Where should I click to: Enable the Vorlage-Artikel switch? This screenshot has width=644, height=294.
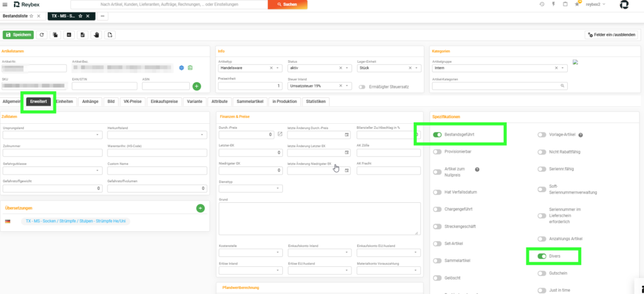[542, 135]
